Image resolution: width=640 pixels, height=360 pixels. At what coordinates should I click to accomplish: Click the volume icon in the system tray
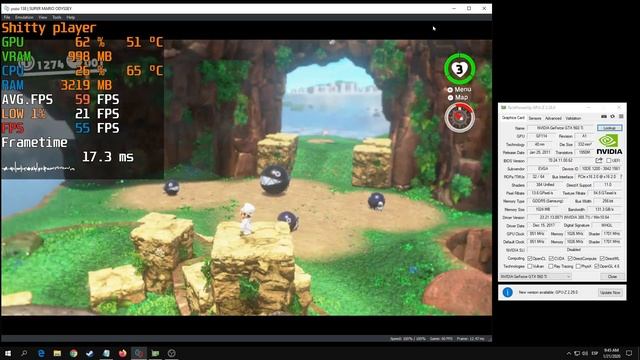585,353
